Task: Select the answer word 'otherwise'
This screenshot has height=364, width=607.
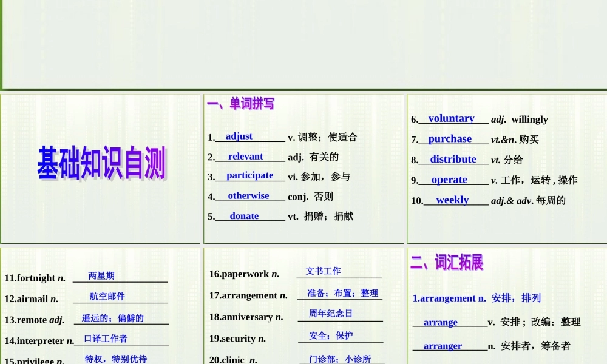Action: click(x=248, y=196)
